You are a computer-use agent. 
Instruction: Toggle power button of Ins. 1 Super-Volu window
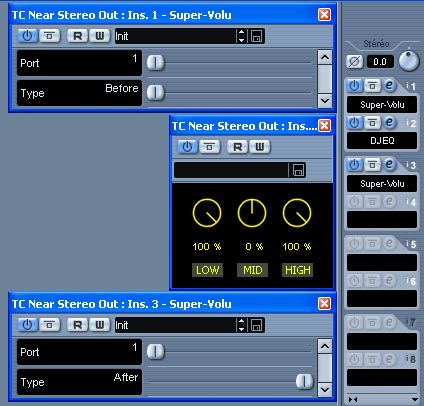click(27, 36)
